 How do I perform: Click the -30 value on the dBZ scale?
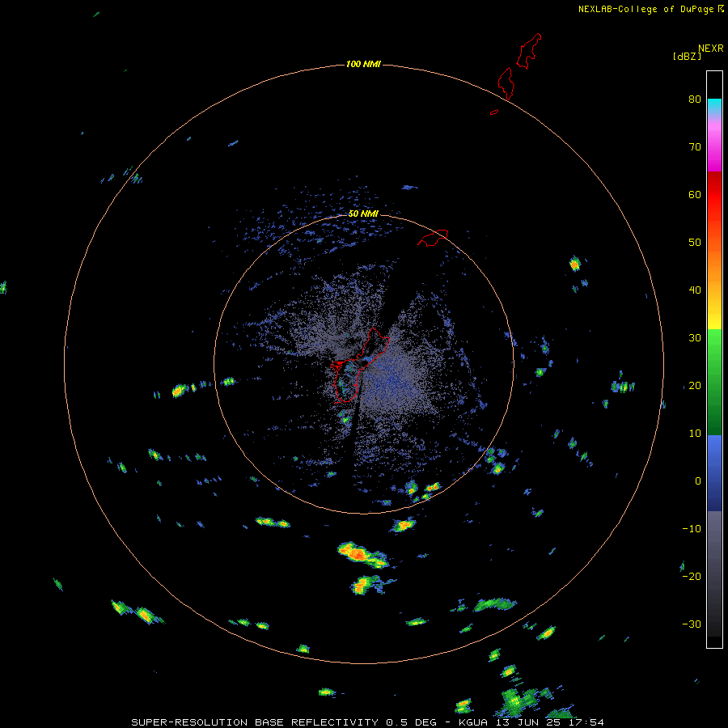tap(692, 624)
